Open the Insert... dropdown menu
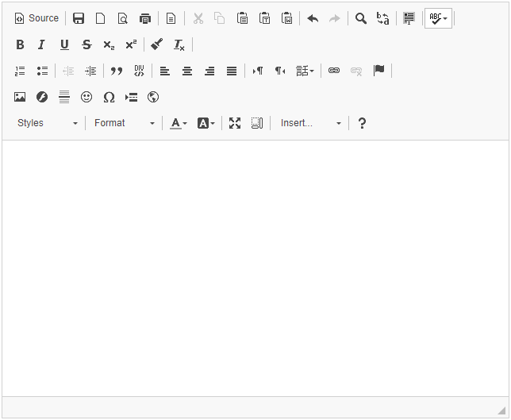 coord(310,123)
